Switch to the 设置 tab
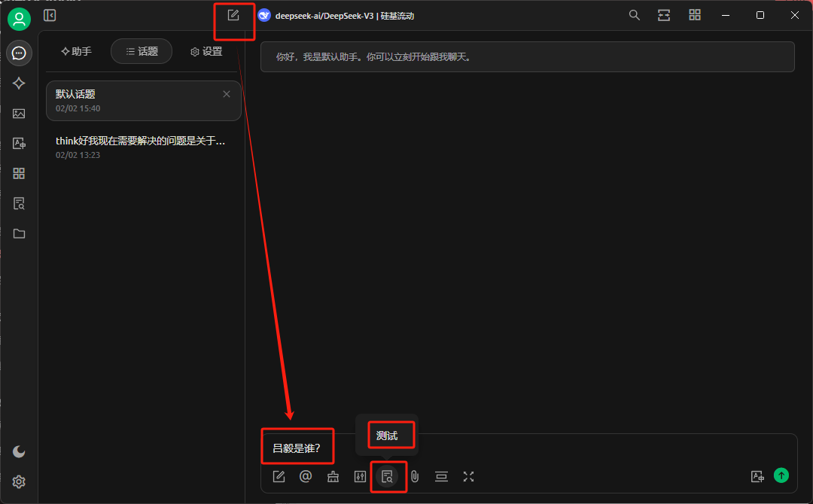 (x=206, y=51)
